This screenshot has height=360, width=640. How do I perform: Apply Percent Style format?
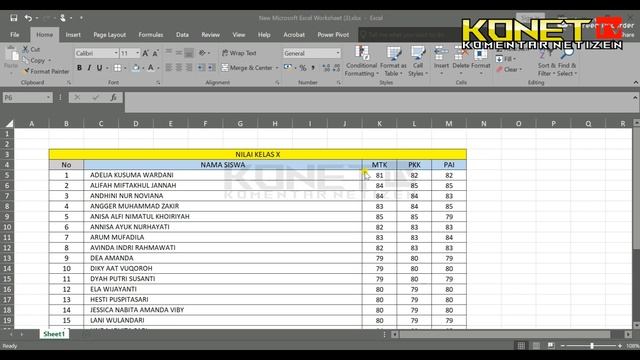[303, 68]
